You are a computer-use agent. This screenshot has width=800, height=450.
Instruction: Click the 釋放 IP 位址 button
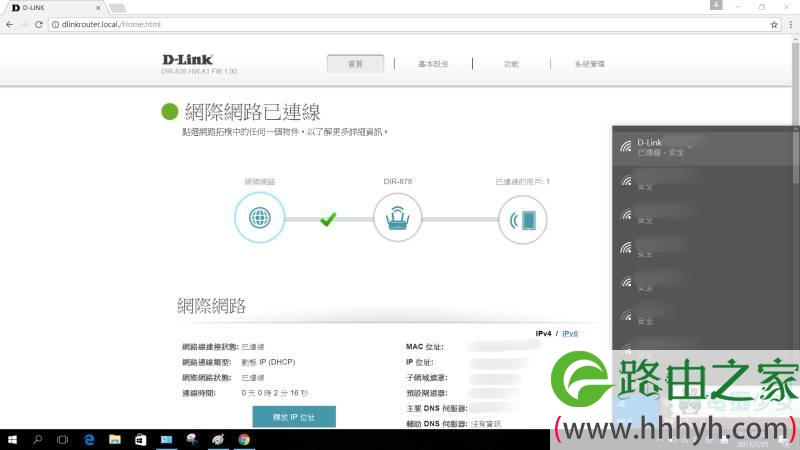click(294, 417)
